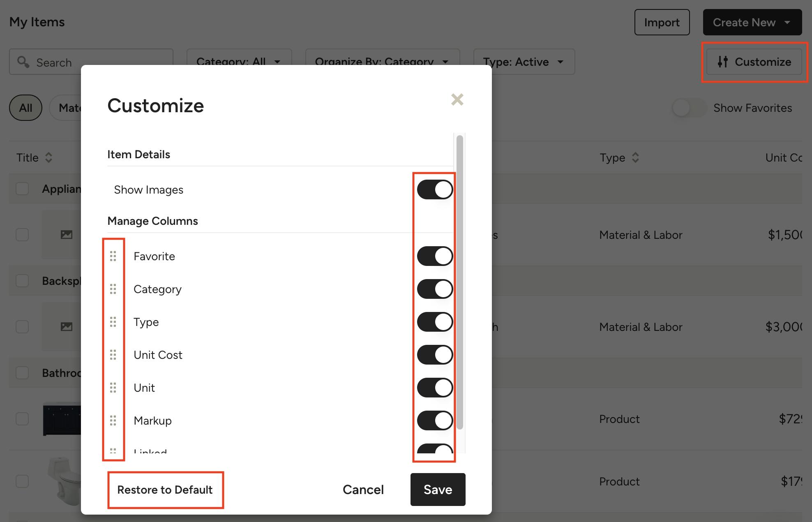This screenshot has height=522, width=812.
Task: Click drag handle icon beside Markup
Action: click(113, 420)
